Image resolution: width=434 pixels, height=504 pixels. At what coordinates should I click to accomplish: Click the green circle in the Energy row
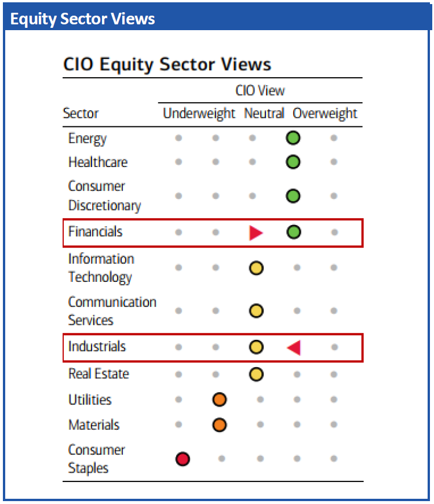[x=293, y=139]
